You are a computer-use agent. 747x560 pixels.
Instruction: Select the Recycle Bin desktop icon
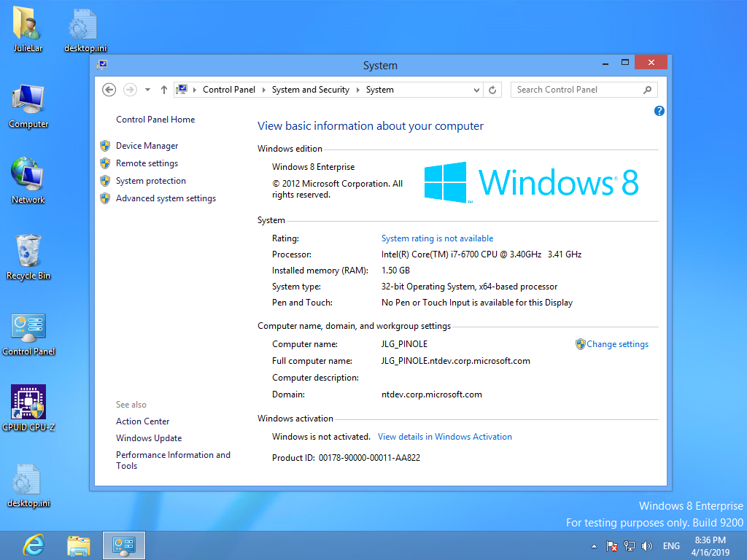coord(28,257)
